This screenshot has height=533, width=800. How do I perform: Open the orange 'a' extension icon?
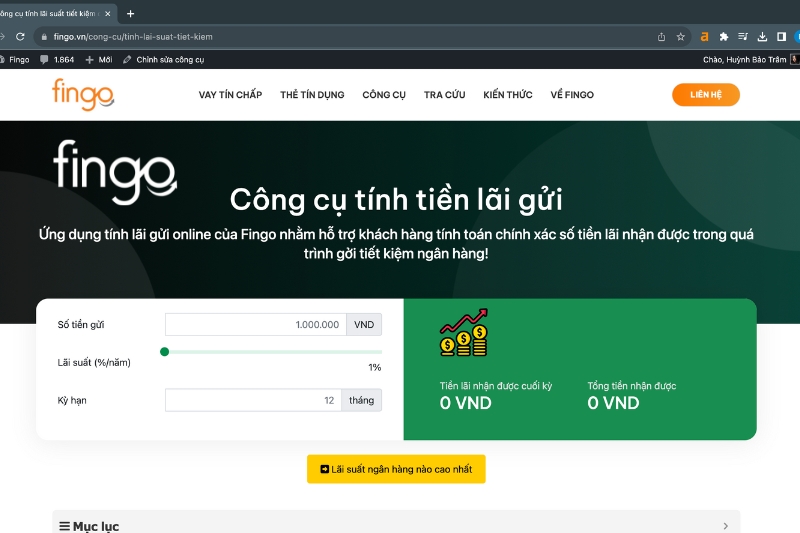tap(705, 37)
